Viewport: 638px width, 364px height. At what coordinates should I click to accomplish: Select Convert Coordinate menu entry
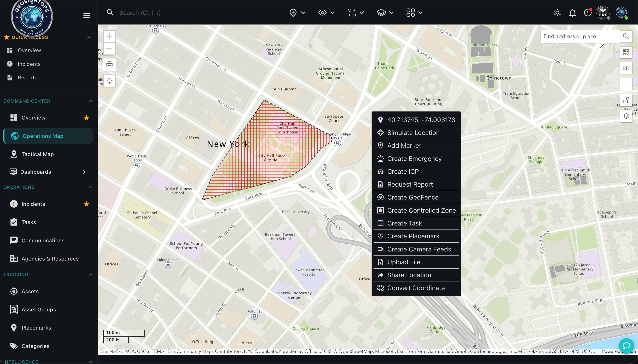pyautogui.click(x=416, y=288)
